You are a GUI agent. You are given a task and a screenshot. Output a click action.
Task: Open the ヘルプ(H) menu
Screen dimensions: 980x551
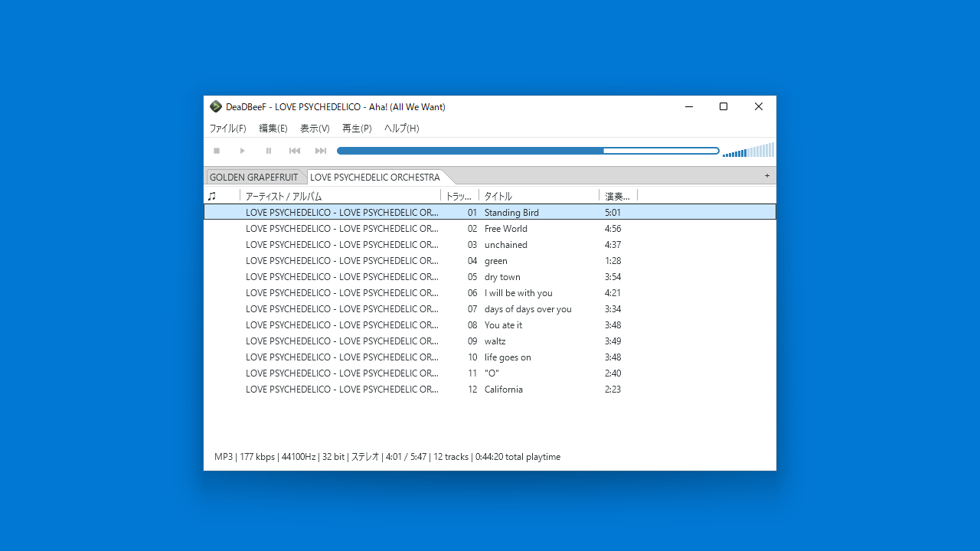pyautogui.click(x=402, y=129)
